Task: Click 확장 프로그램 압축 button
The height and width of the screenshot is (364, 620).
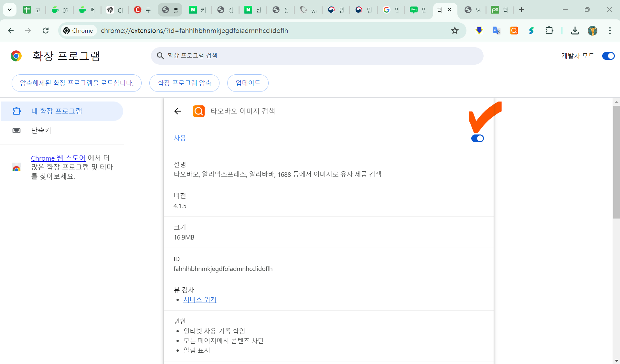Action: (184, 83)
